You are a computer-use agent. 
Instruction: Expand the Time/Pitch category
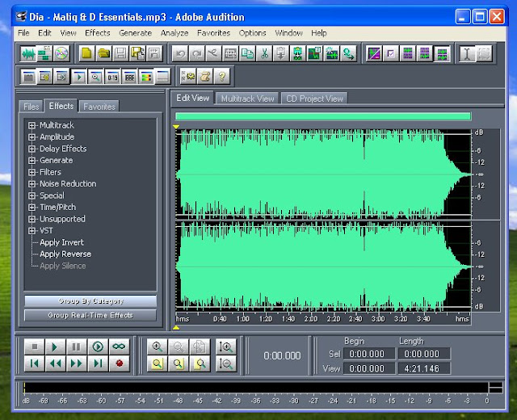click(x=32, y=207)
